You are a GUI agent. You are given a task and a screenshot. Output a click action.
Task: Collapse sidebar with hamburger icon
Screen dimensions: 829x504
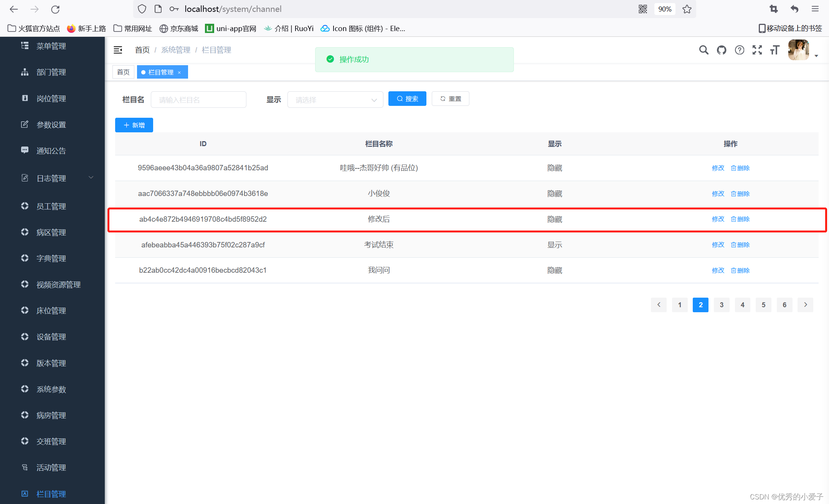pyautogui.click(x=118, y=50)
